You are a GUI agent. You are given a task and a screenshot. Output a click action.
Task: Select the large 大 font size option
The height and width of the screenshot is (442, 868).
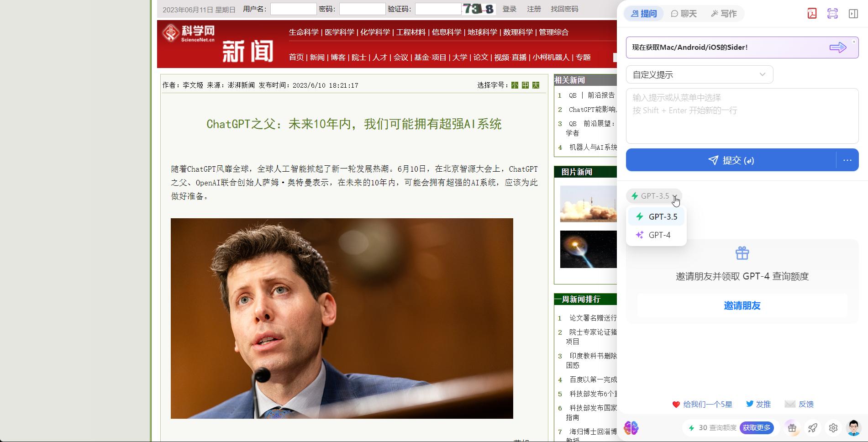[x=536, y=85]
